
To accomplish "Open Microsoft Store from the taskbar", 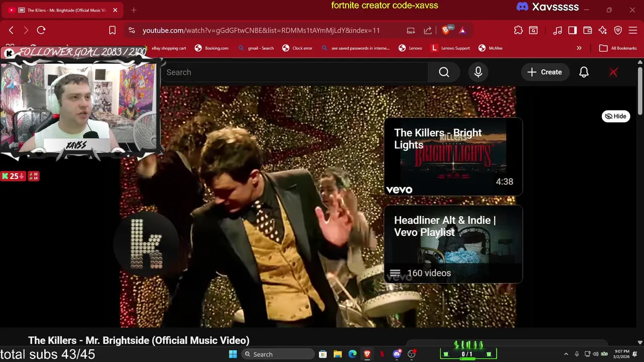I will 323,354.
